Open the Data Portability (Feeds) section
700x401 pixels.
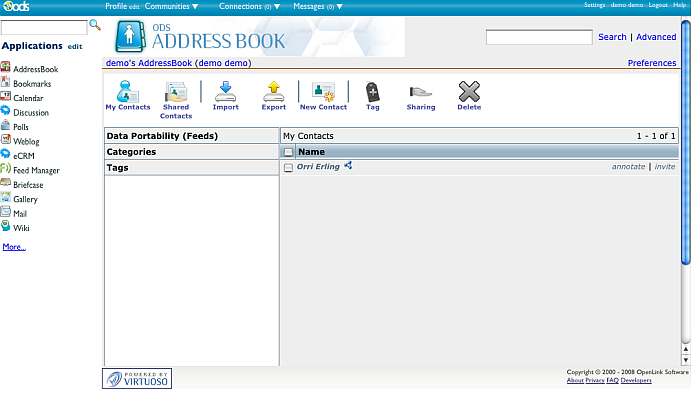[162, 136]
